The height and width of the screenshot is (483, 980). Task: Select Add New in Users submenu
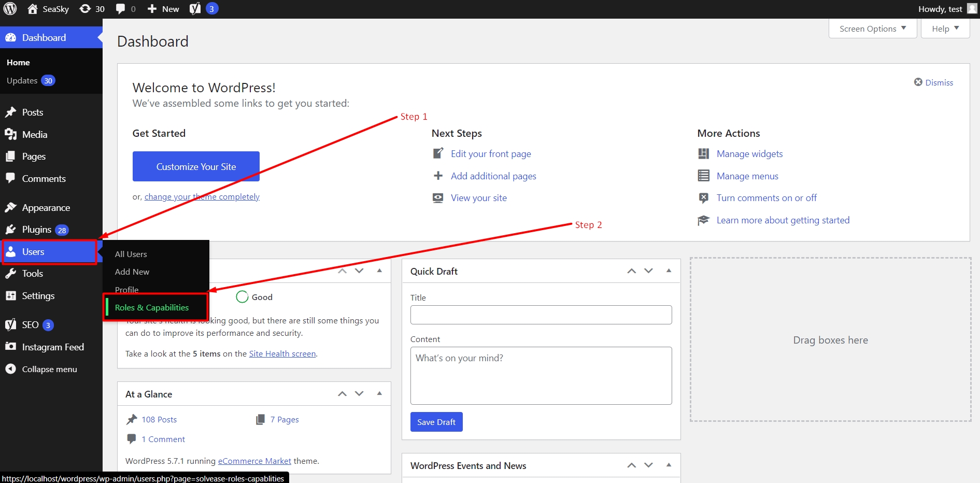click(x=132, y=272)
